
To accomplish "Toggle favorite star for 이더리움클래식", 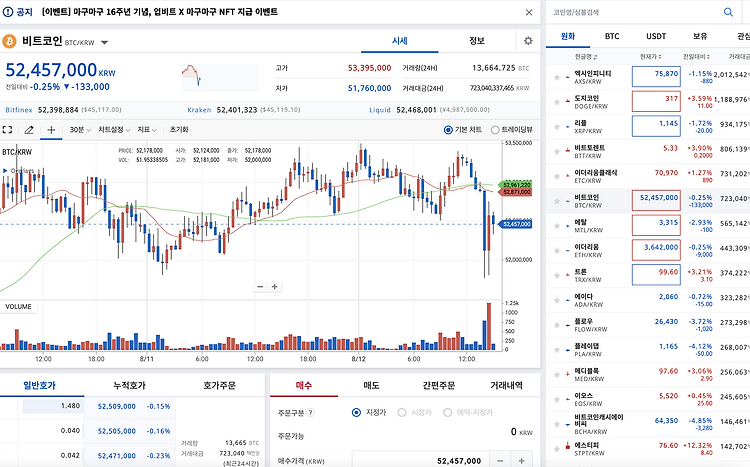I will click(x=557, y=177).
